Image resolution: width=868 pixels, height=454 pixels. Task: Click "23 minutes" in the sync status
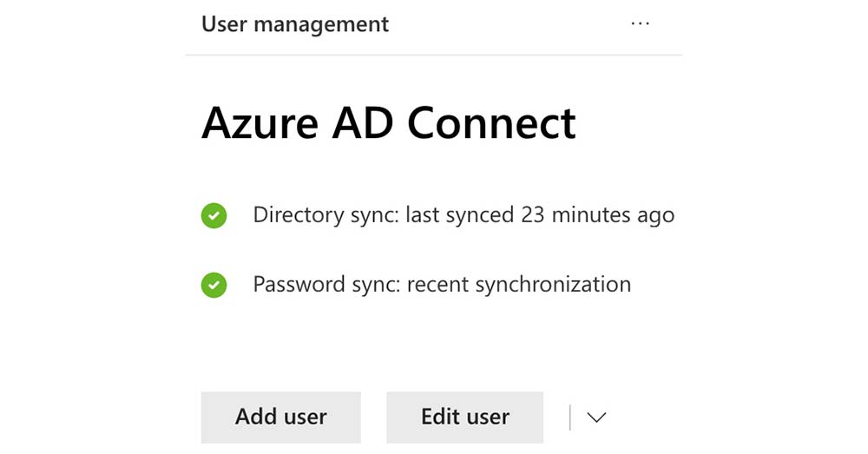click(576, 214)
